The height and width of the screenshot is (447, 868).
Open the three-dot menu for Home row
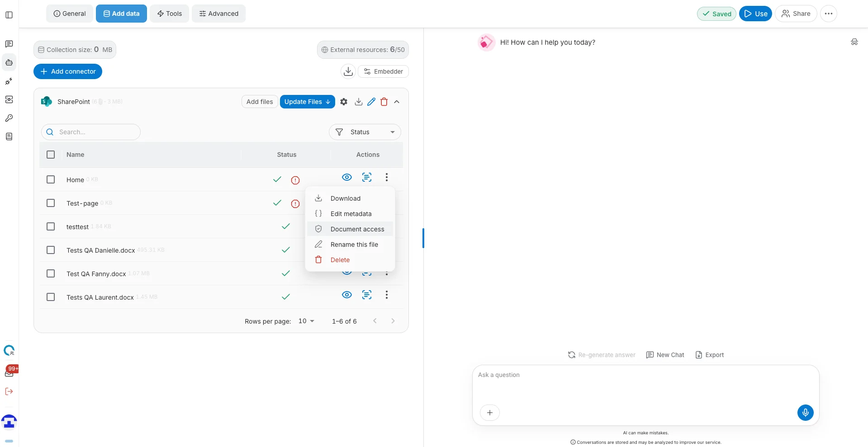[387, 177]
